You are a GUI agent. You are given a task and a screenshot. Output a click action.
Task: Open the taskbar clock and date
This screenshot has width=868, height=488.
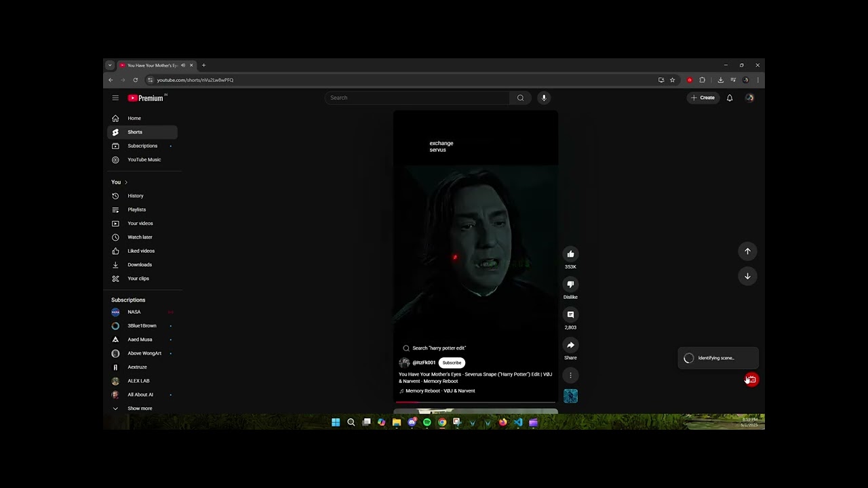pos(749,422)
